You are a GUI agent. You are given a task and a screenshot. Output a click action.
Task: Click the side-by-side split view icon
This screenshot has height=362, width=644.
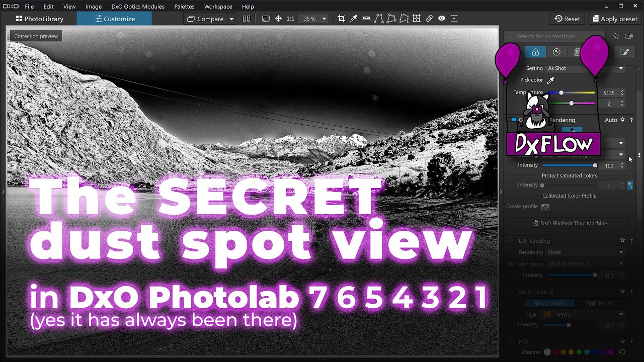tap(247, 19)
